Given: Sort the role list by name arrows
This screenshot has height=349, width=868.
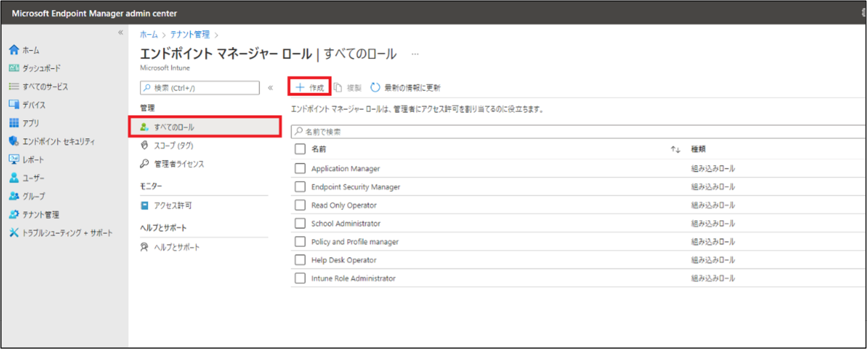Looking at the screenshot, I should (675, 149).
